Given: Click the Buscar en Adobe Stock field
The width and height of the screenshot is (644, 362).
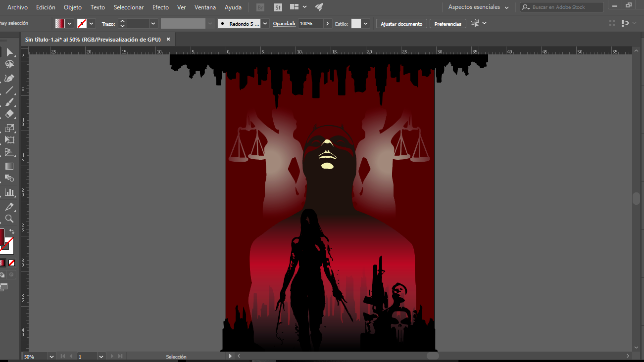Looking at the screenshot, I should (x=562, y=7).
